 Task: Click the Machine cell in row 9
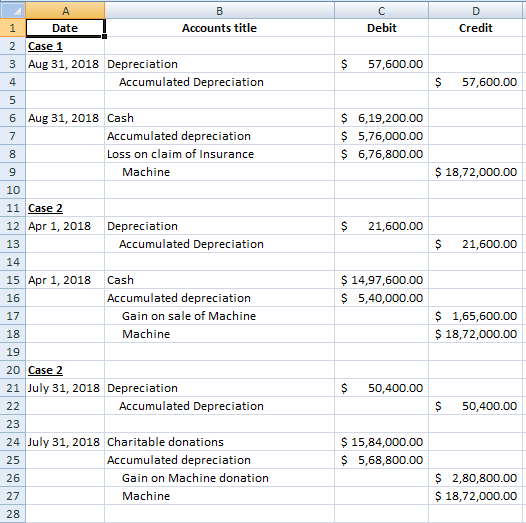tap(219, 172)
